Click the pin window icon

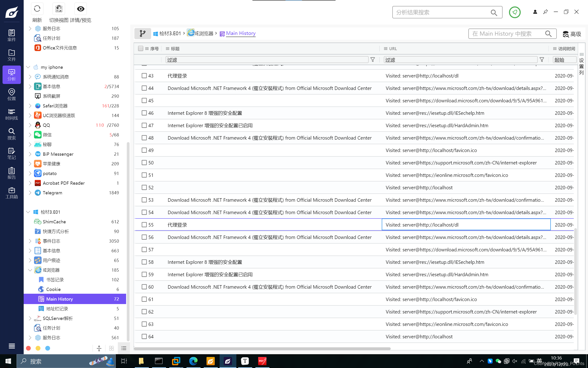[x=546, y=12]
